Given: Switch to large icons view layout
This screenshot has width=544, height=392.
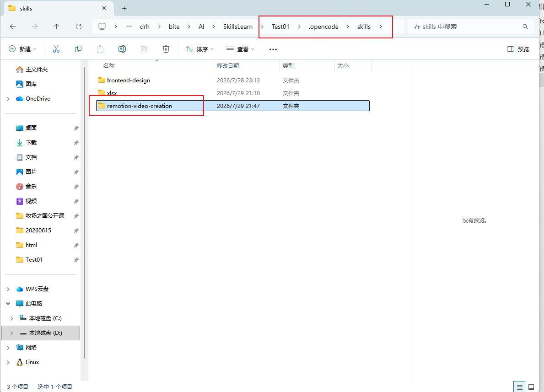Looking at the screenshot, I should point(531,387).
